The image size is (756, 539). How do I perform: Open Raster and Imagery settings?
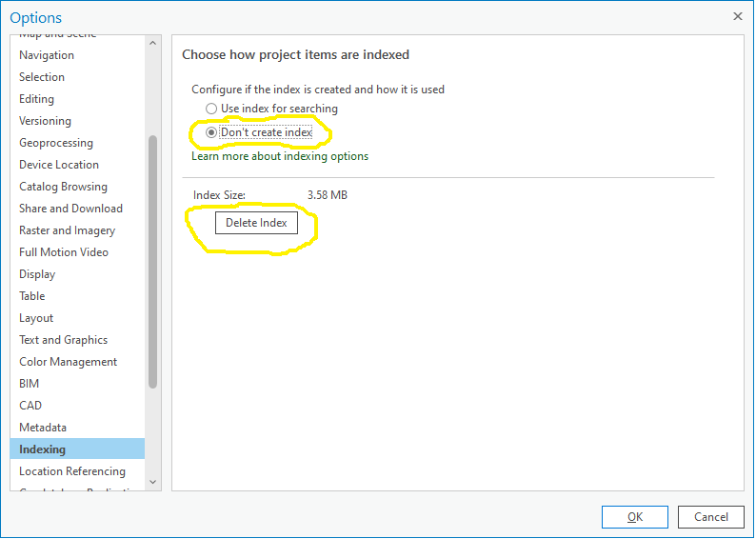coord(67,230)
